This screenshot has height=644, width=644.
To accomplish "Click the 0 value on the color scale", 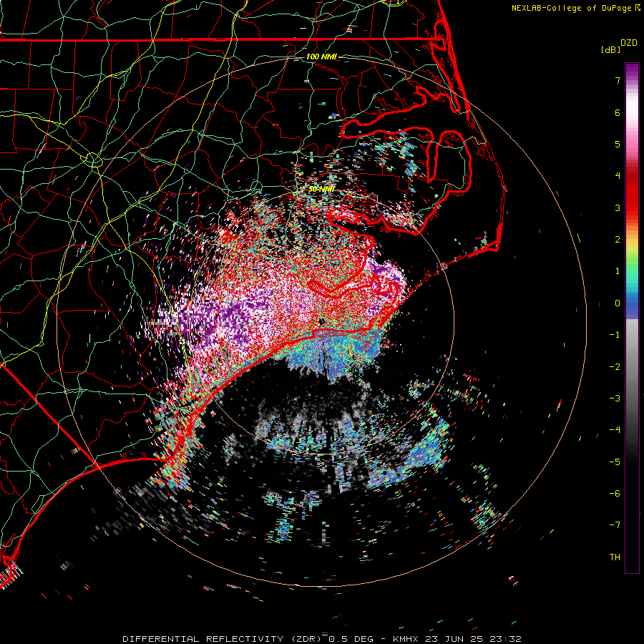I will point(618,303).
